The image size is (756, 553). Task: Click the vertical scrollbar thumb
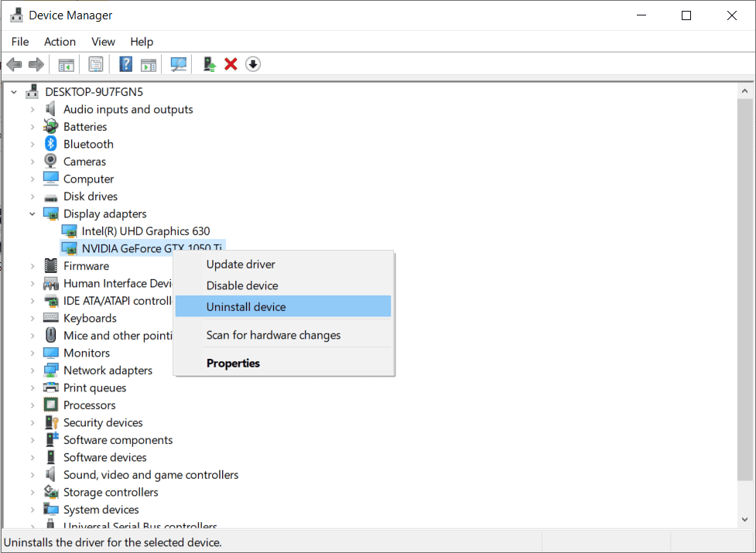pos(745,289)
